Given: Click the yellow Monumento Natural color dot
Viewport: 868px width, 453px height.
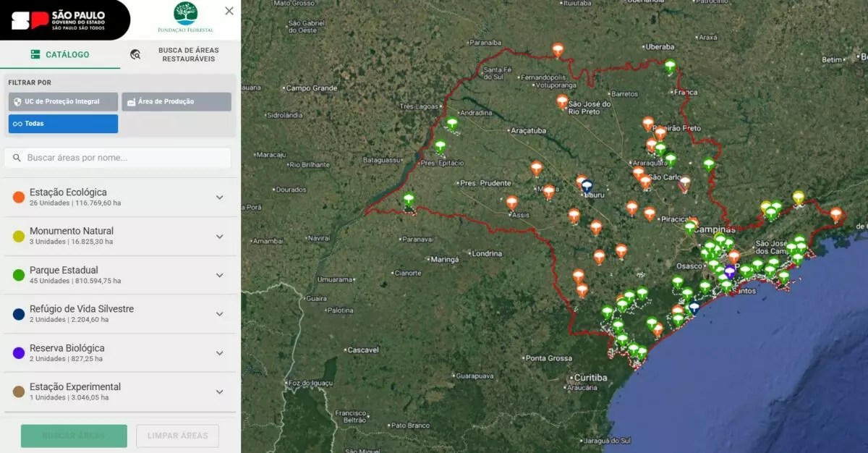Looking at the screenshot, I should pos(19,237).
